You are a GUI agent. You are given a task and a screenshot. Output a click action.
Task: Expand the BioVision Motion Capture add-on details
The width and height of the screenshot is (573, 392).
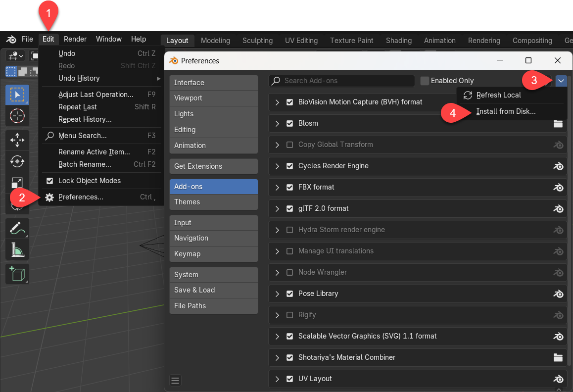[278, 102]
